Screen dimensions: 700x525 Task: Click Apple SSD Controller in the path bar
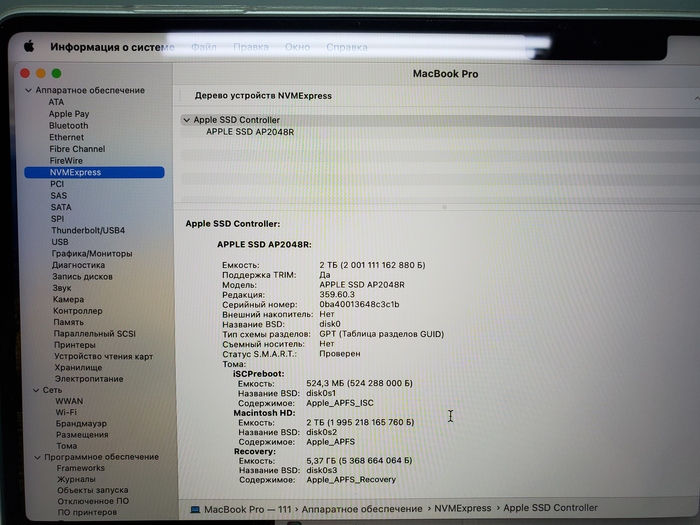click(550, 508)
